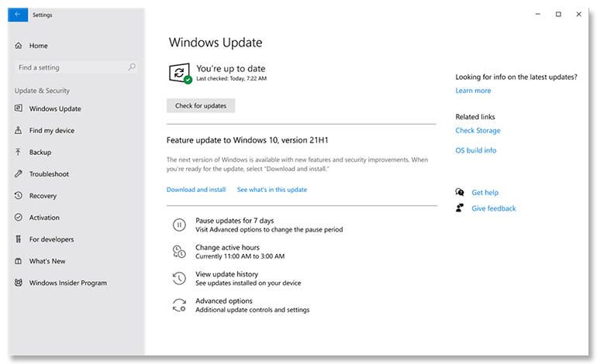Click the For developers icon
Image resolution: width=597 pixels, height=364 pixels.
[x=19, y=239]
